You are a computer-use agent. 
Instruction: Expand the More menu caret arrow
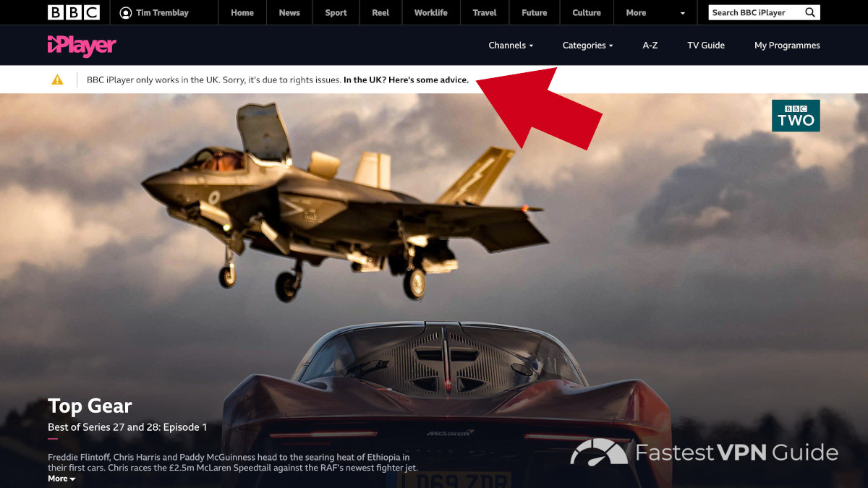click(682, 13)
